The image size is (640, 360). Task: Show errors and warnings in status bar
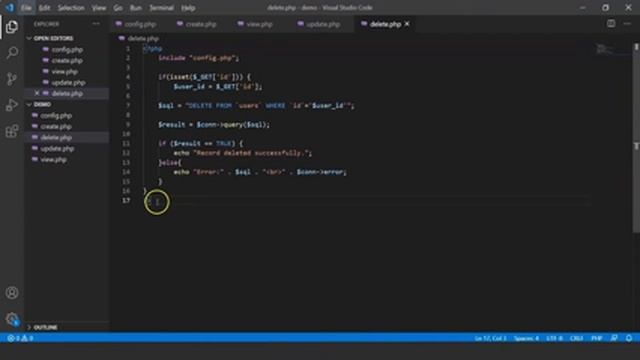(x=20, y=338)
